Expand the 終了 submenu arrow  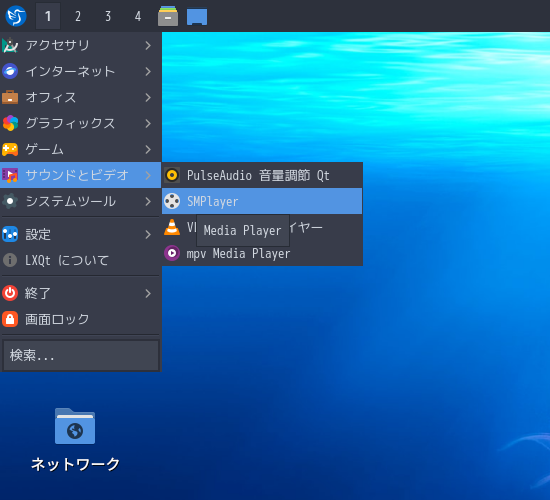(148, 293)
